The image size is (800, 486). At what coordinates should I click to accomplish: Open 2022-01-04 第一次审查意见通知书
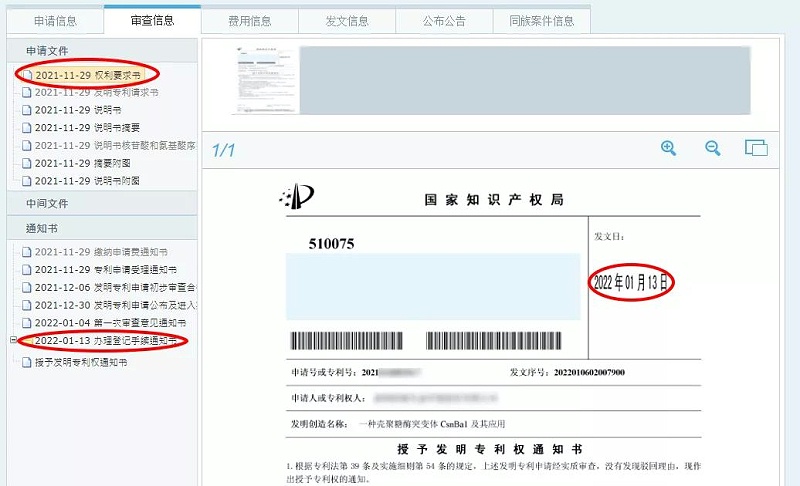pyautogui.click(x=110, y=323)
